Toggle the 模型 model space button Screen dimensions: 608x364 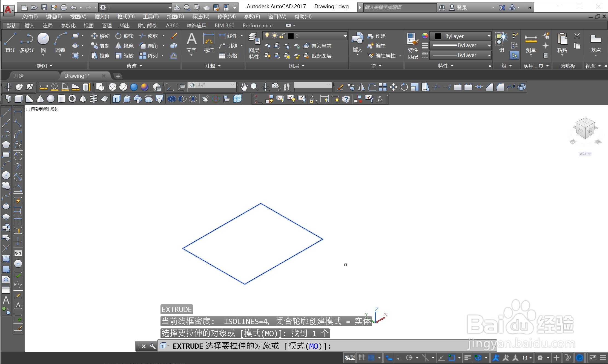click(x=350, y=357)
